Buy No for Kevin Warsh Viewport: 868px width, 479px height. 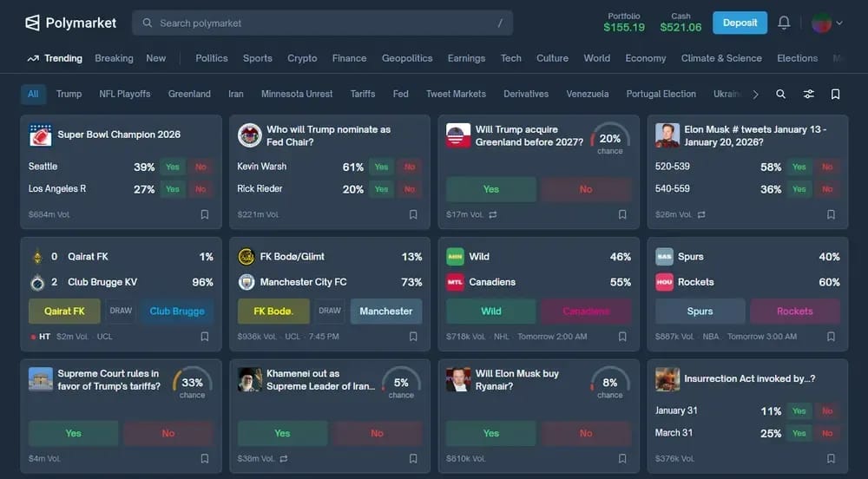409,167
